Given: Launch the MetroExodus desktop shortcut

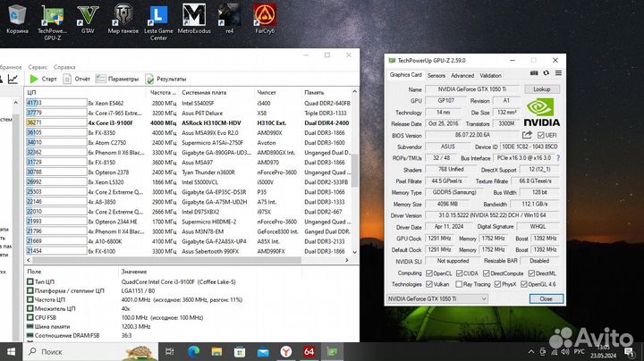Looking at the screenshot, I should click(x=194, y=18).
